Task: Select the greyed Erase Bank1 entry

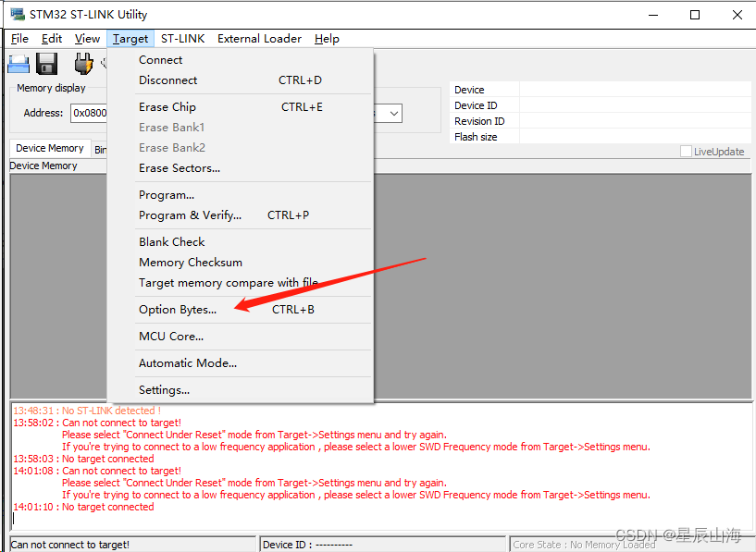Action: (x=240, y=128)
